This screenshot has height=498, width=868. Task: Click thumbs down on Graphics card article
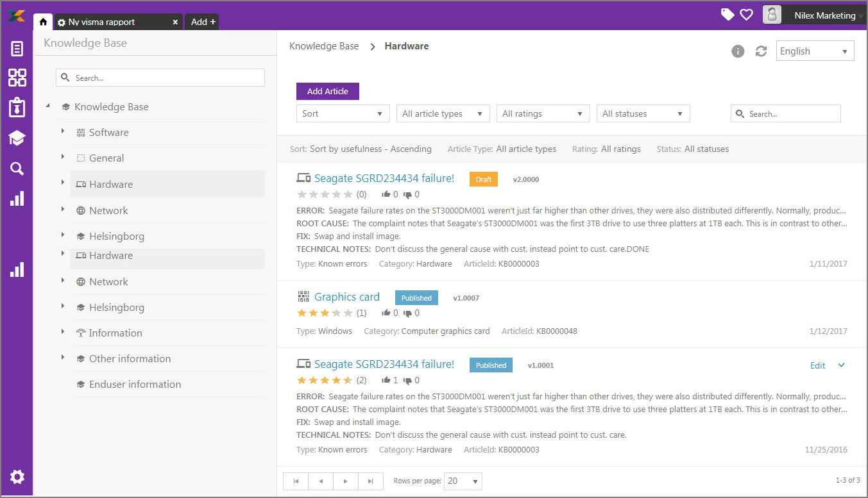[x=407, y=313]
